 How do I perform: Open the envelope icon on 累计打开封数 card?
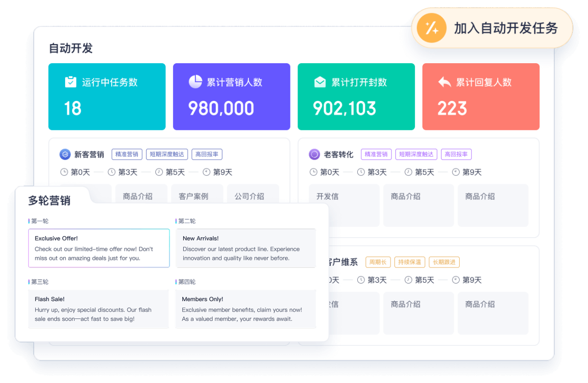319,81
